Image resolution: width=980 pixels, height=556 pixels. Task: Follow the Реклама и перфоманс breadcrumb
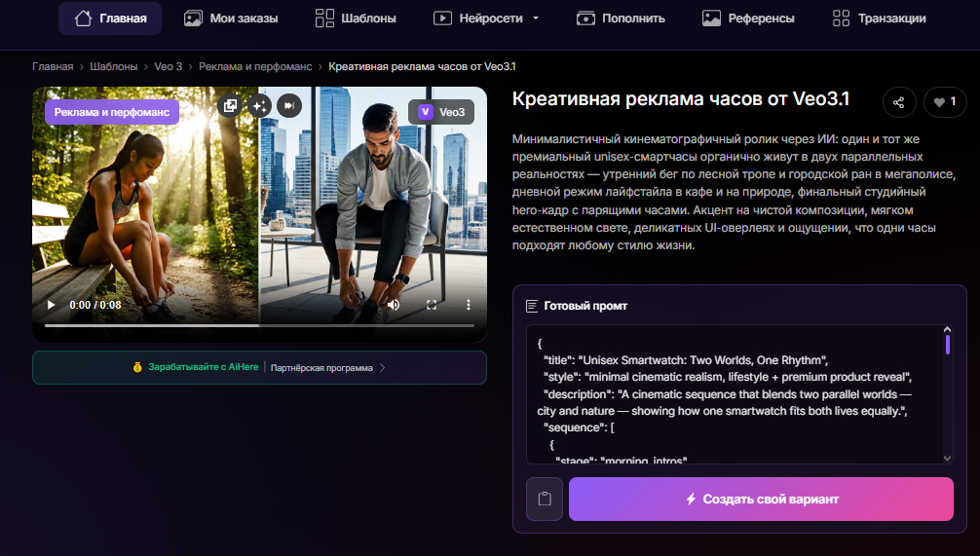[255, 66]
